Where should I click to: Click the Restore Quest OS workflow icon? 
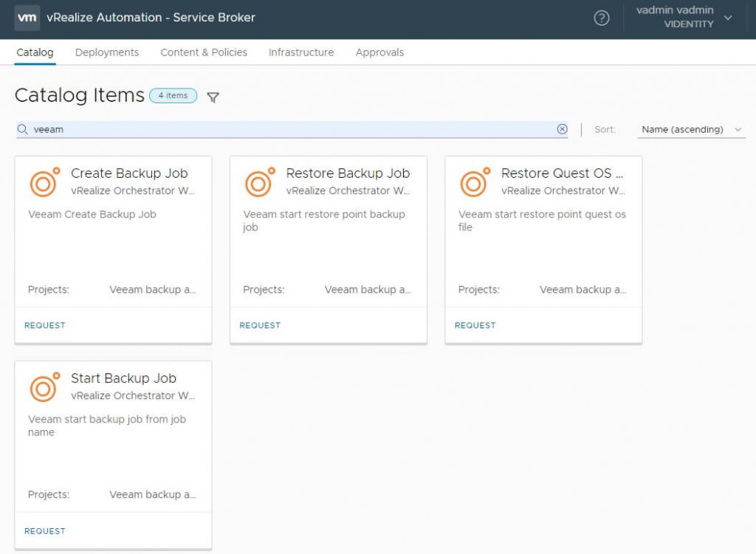[x=475, y=182]
